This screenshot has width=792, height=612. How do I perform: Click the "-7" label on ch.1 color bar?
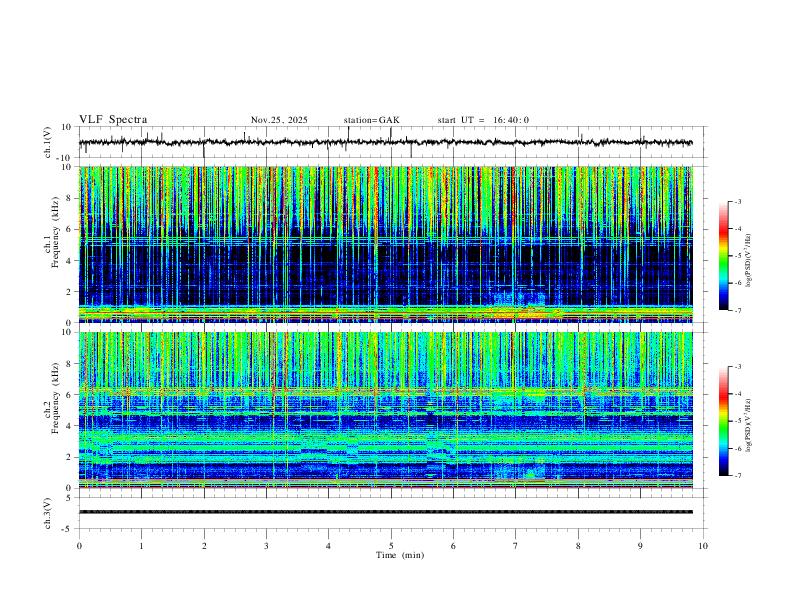tap(737, 310)
